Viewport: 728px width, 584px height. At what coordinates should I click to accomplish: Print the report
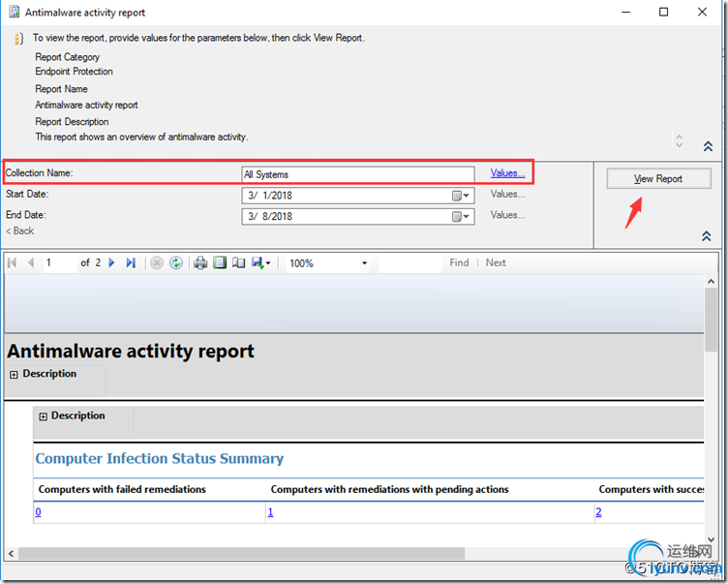[x=200, y=263]
